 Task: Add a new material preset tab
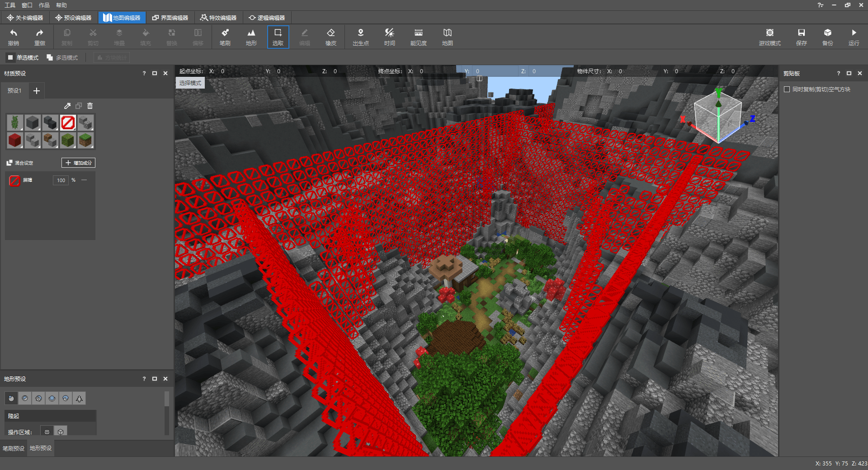coord(37,91)
